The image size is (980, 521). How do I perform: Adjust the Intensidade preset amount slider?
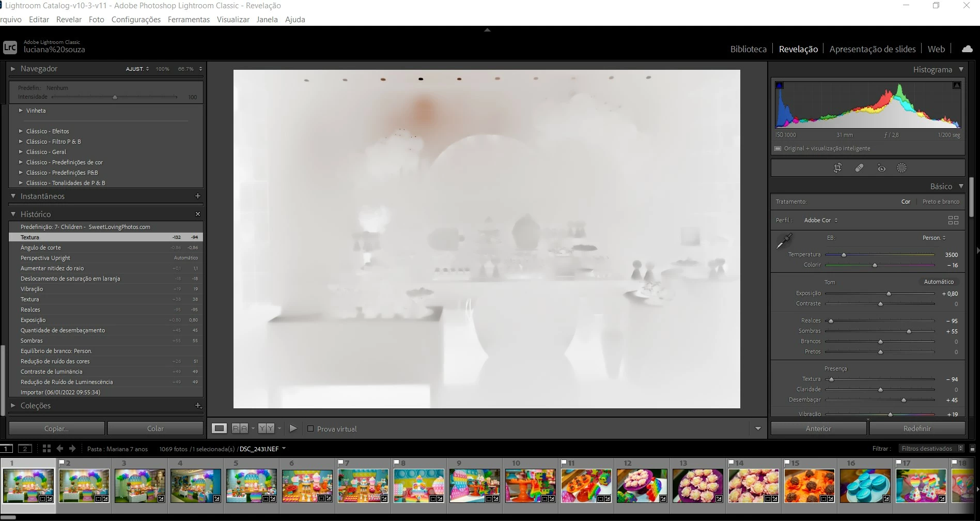click(115, 97)
